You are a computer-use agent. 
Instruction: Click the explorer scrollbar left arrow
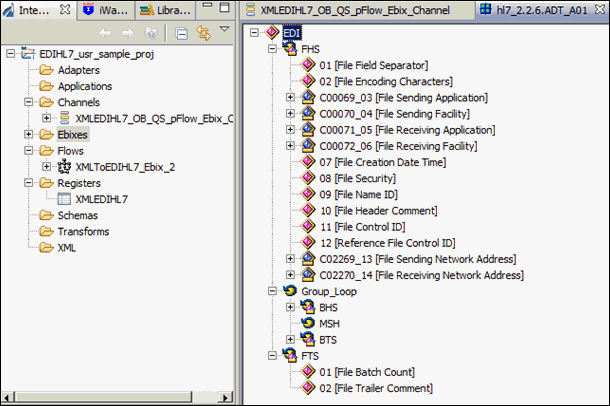9,397
